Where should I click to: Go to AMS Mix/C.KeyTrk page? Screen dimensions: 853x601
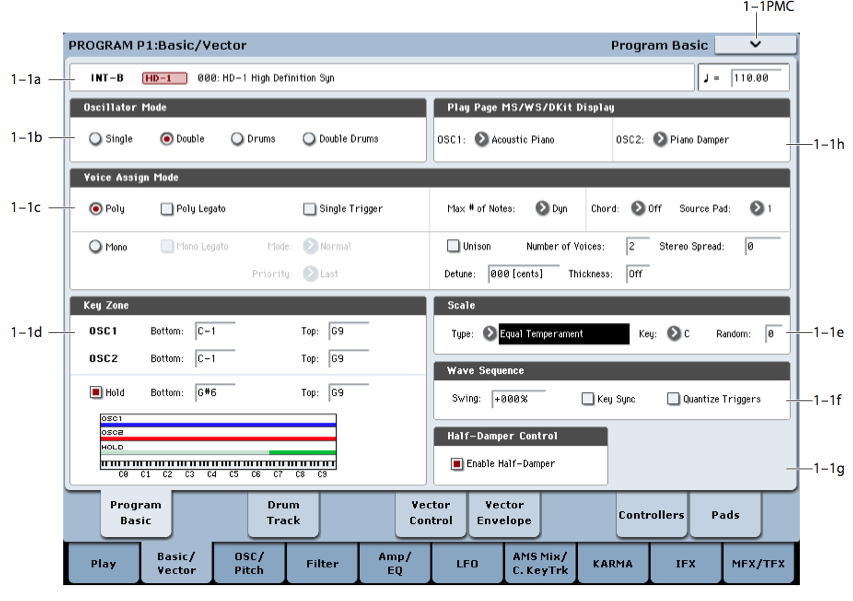(x=540, y=563)
